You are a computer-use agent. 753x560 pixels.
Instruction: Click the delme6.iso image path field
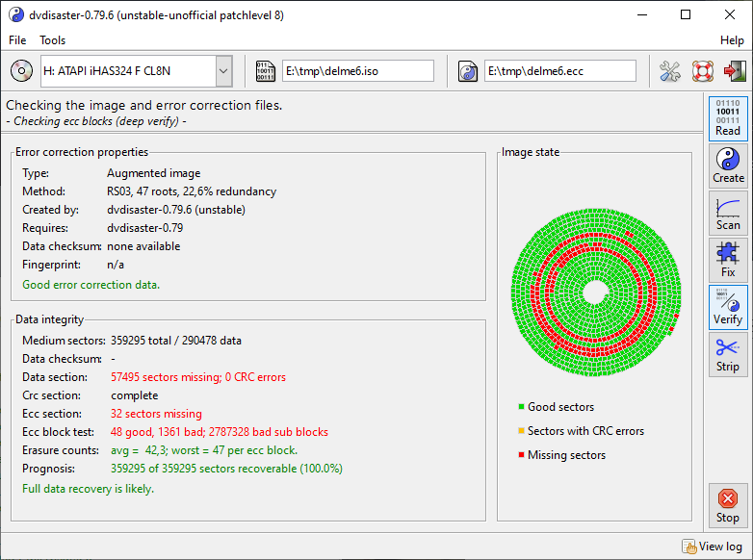coord(357,71)
